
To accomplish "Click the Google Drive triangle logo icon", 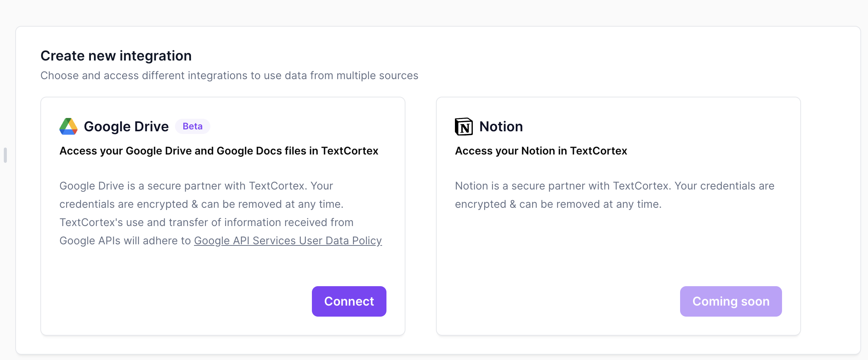I will click(x=68, y=126).
